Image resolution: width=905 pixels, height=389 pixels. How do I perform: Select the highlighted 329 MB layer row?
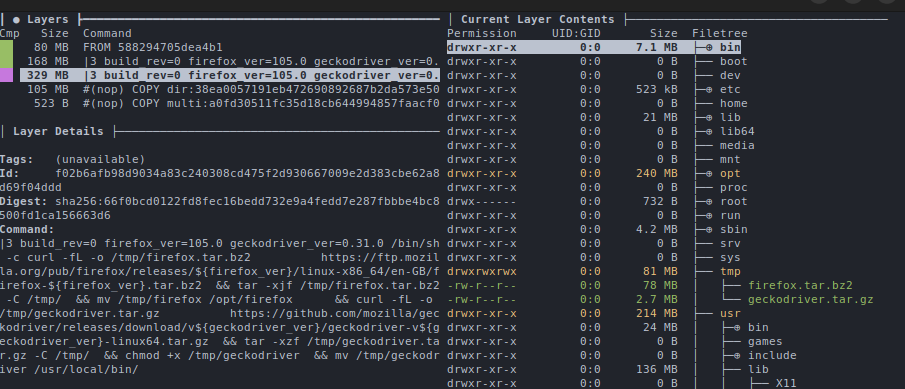point(230,76)
